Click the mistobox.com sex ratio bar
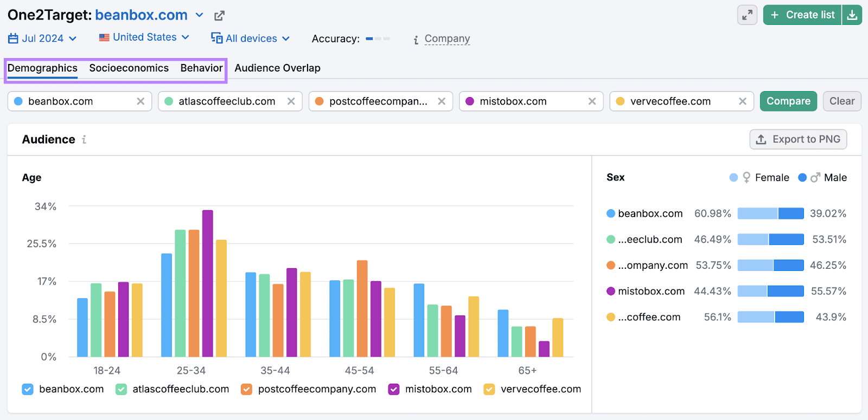 pyautogui.click(x=770, y=291)
